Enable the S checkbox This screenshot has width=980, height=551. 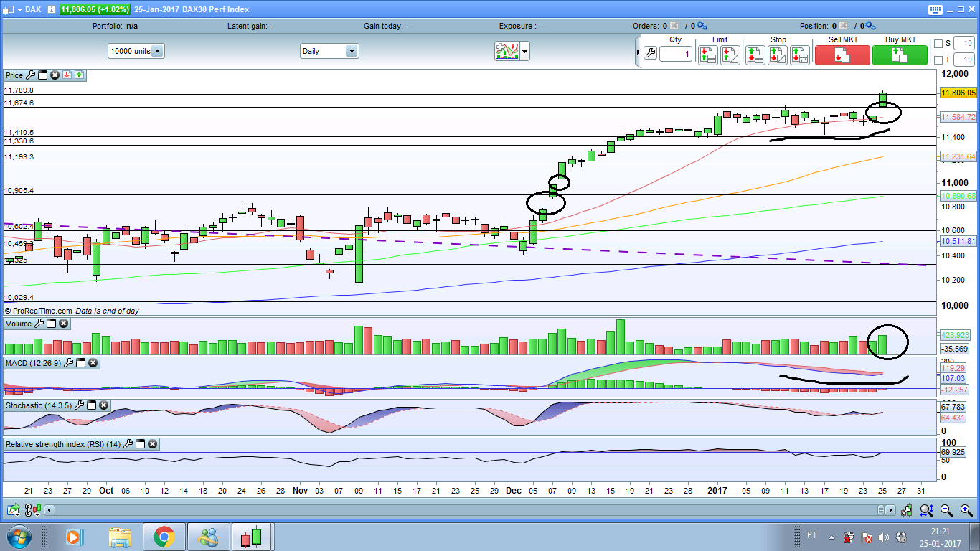tap(938, 44)
